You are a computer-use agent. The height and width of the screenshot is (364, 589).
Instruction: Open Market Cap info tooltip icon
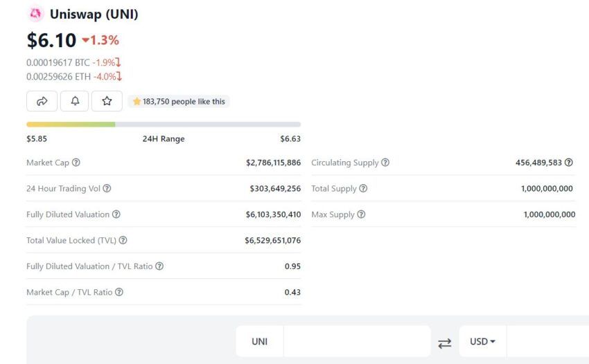point(76,163)
